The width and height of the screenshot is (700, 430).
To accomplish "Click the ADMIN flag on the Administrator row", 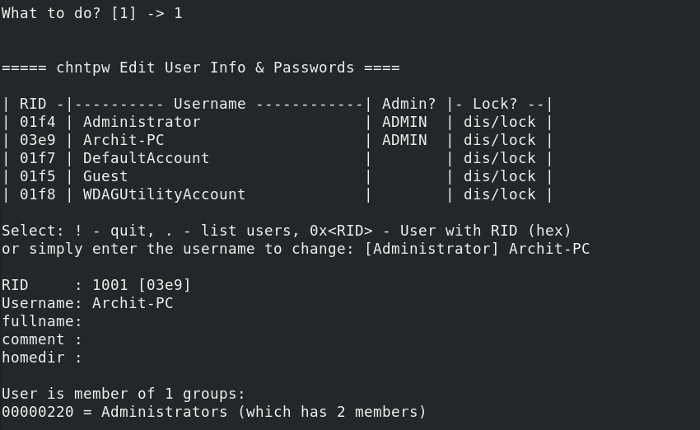I will click(x=404, y=122).
